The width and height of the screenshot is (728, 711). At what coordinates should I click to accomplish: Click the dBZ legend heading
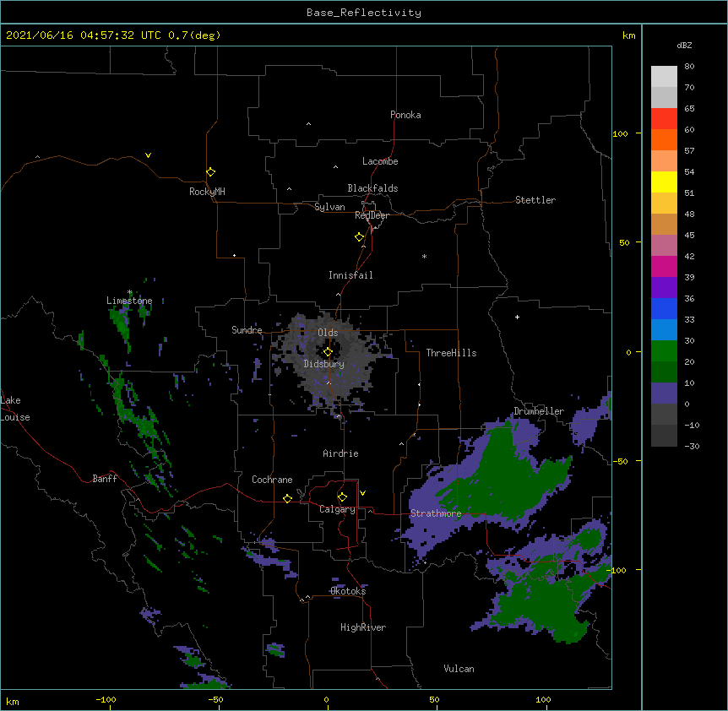[684, 45]
